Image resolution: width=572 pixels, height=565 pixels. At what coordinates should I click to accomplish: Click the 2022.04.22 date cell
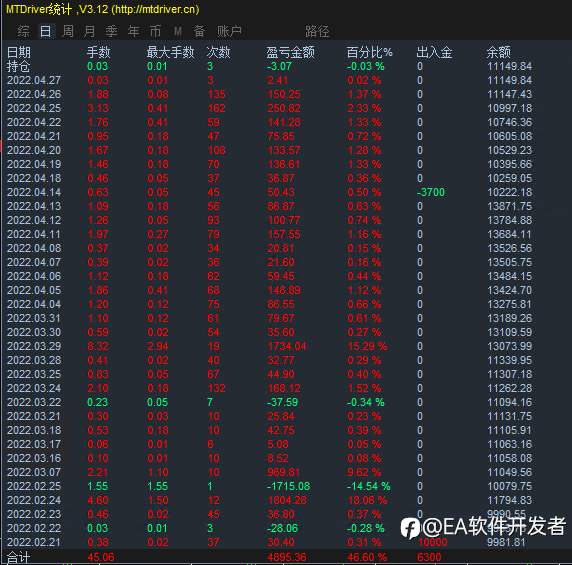[x=34, y=122]
